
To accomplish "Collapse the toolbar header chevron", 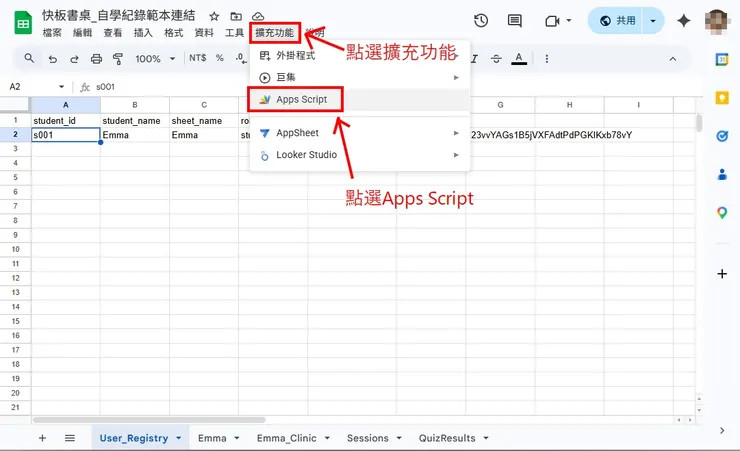I will [673, 59].
